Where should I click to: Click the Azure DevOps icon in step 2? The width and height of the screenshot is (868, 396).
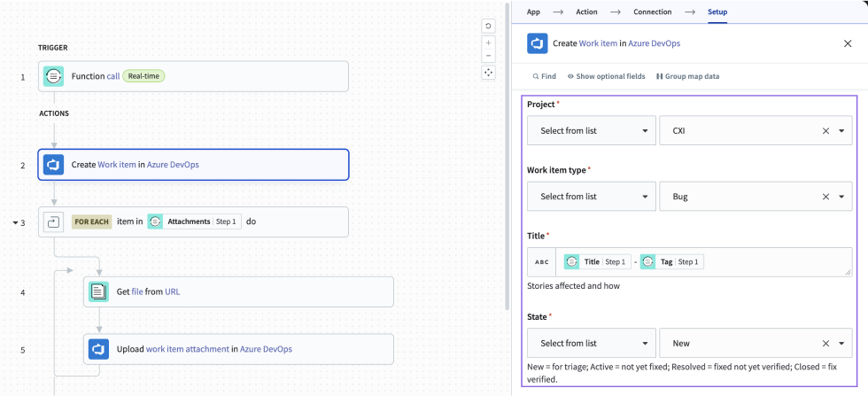click(x=54, y=165)
